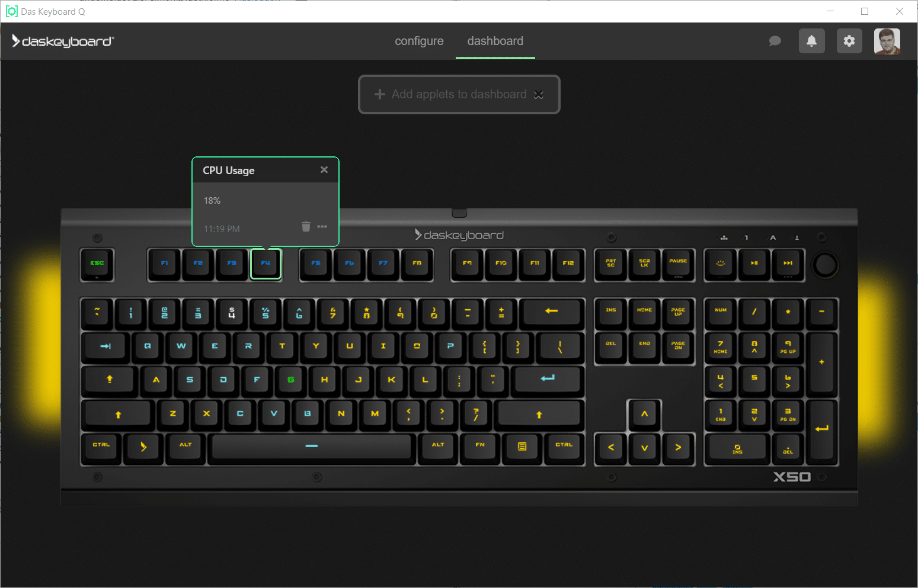Switch to the configure tab
The image size is (918, 588).
[x=419, y=41]
